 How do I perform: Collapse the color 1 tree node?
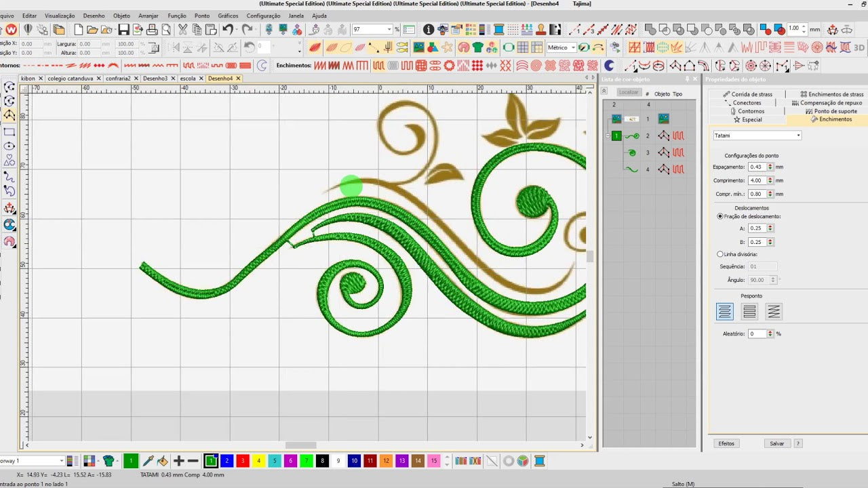pos(608,136)
